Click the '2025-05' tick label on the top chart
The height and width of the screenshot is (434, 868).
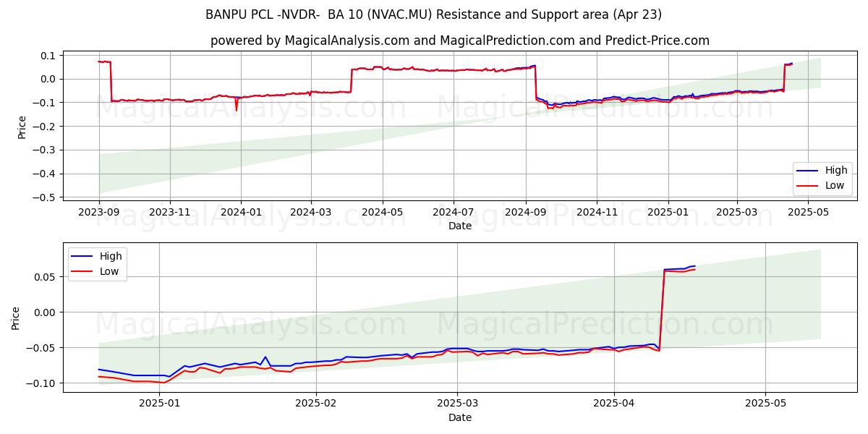pos(808,213)
